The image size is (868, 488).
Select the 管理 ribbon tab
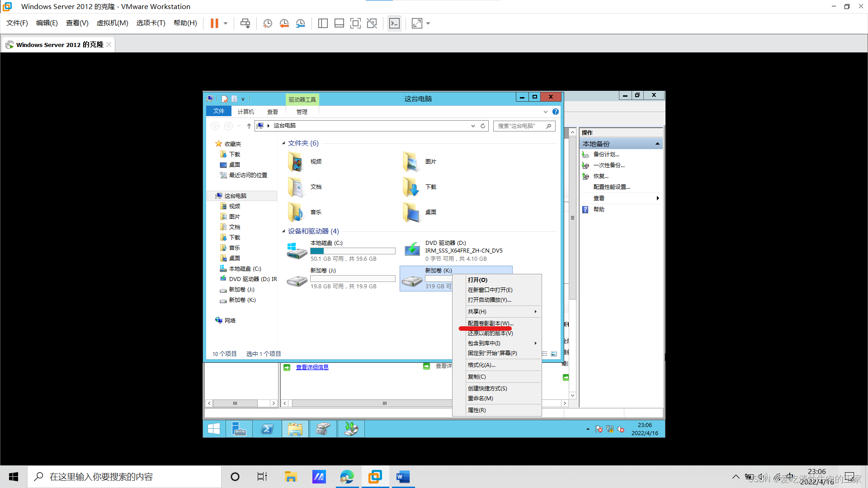(x=302, y=112)
